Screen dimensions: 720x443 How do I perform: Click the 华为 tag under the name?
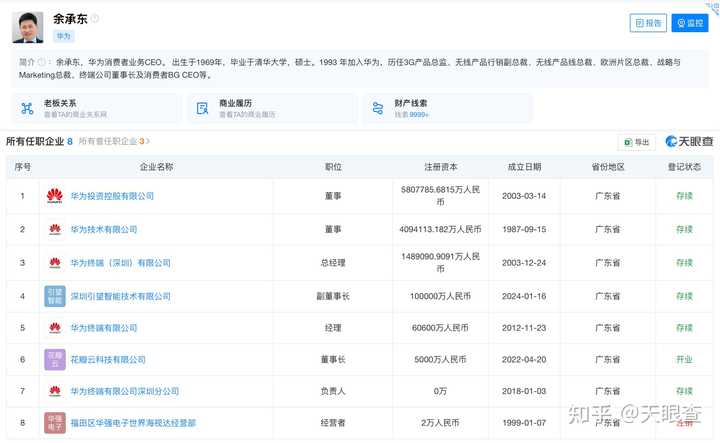click(64, 36)
